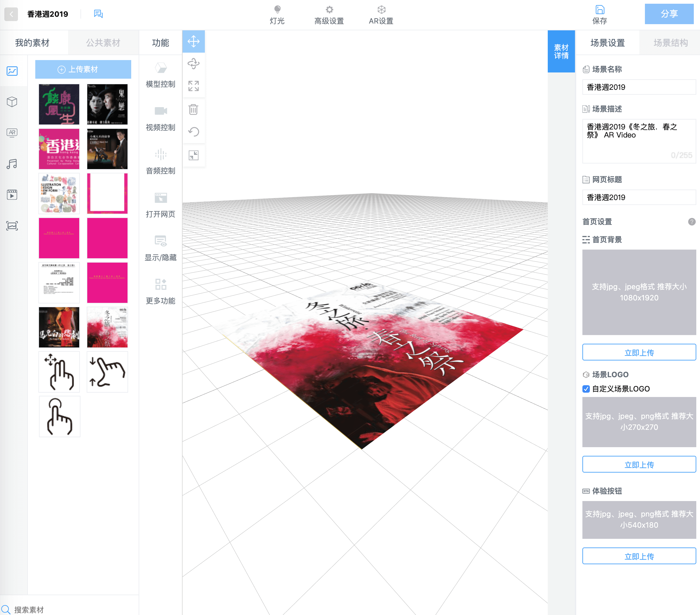The height and width of the screenshot is (615, 700).
Task: Select image materials sidebar icon
Action: coord(12,71)
